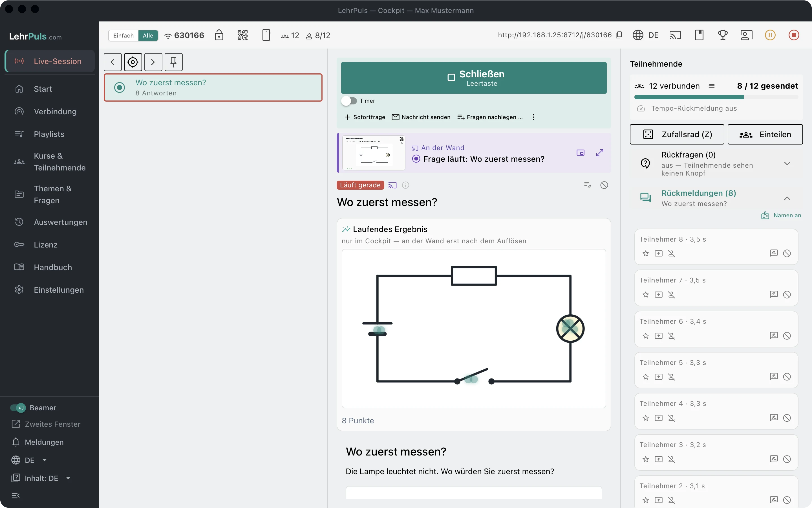812x508 pixels.
Task: Switch mode to Einfach
Action: [x=123, y=36]
